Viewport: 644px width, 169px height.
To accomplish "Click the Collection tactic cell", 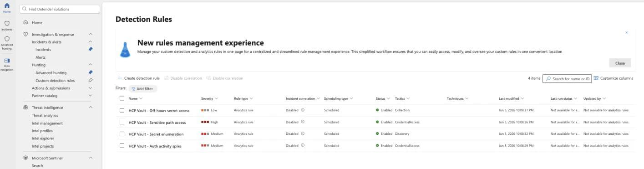I will (402, 110).
